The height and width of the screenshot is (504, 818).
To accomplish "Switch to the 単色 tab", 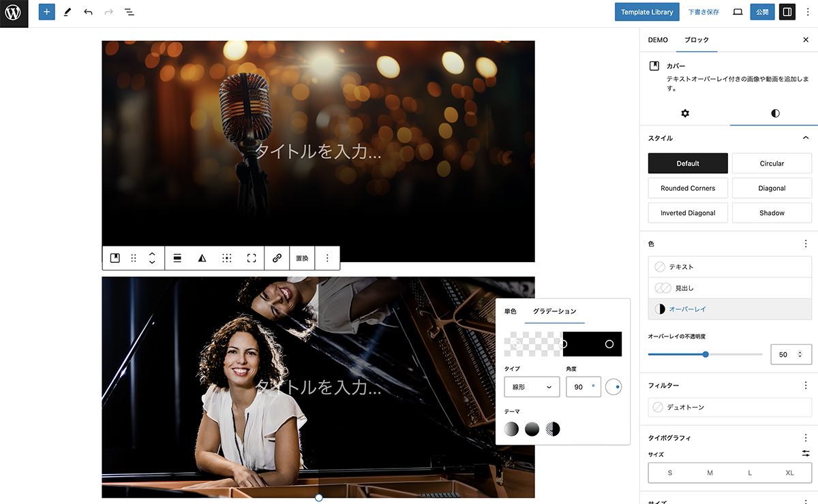I will 511,311.
